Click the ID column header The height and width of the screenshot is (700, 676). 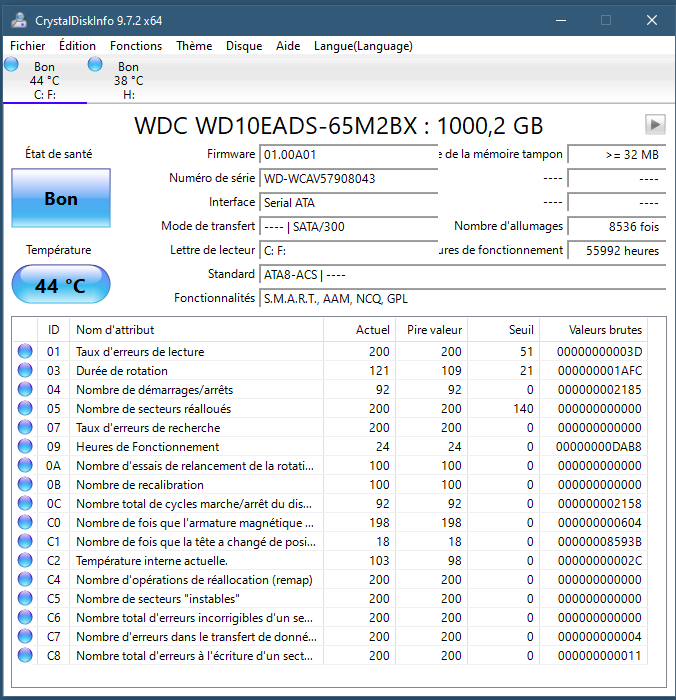pos(54,330)
